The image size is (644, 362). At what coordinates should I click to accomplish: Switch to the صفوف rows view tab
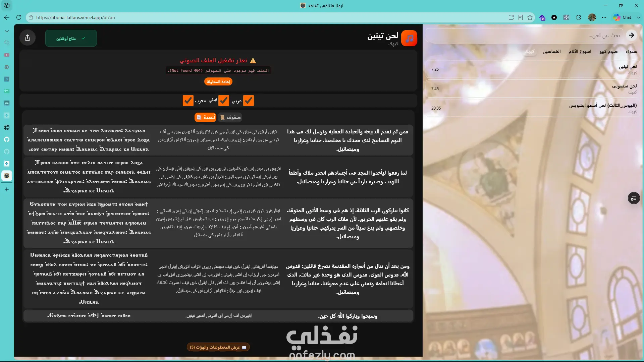tap(230, 117)
